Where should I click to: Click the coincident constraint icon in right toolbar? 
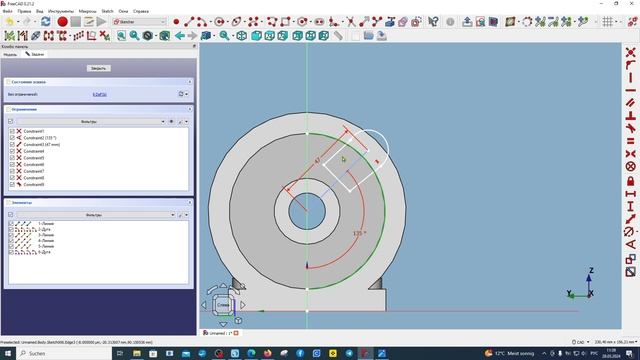pos(631,52)
